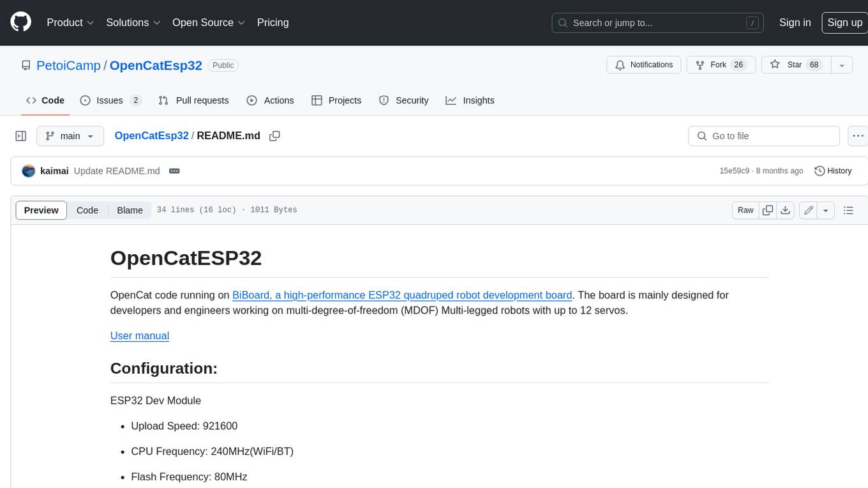The height and width of the screenshot is (488, 868).
Task: Click the Sign in link
Action: click(795, 22)
